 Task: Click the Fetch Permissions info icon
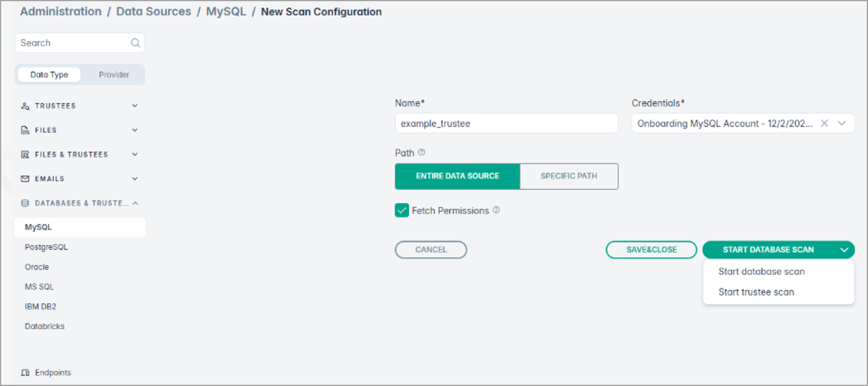coord(496,210)
